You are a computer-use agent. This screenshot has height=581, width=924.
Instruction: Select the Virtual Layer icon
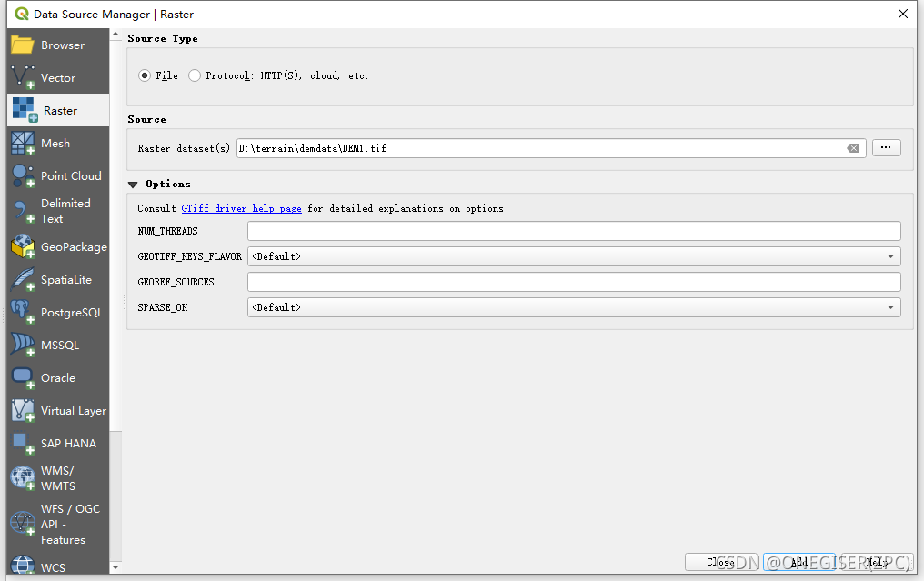tap(23, 410)
